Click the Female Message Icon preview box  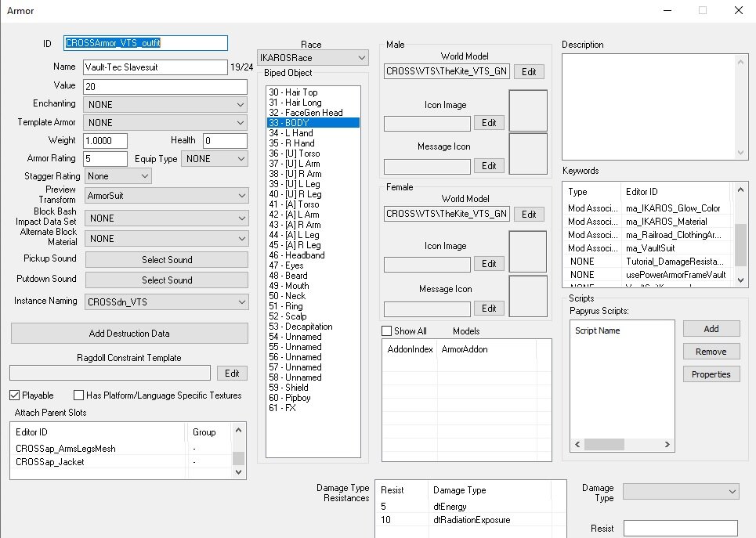coord(528,296)
